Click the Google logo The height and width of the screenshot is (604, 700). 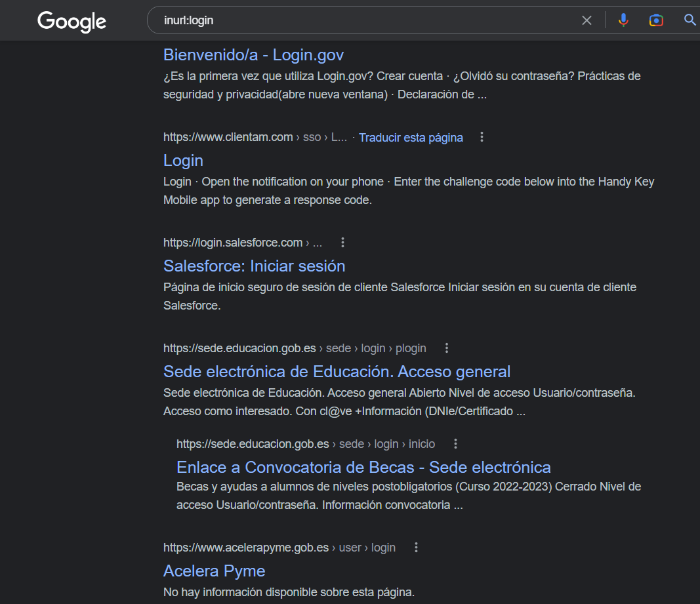tap(72, 22)
